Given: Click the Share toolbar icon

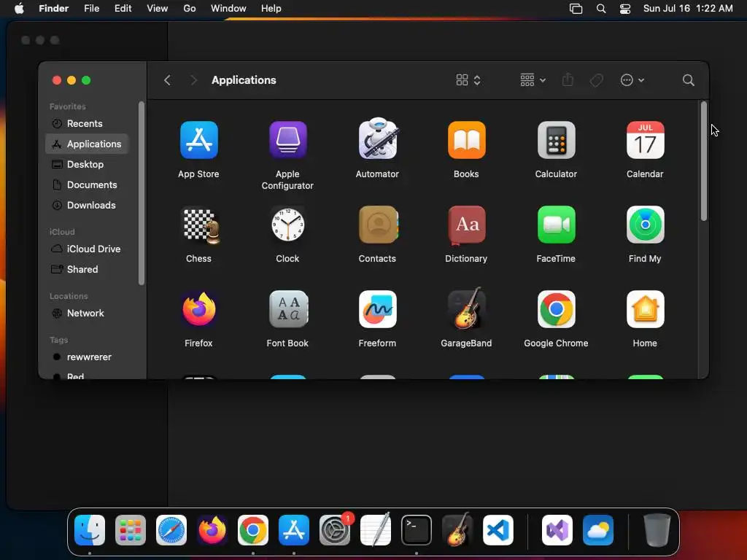Looking at the screenshot, I should 568,80.
